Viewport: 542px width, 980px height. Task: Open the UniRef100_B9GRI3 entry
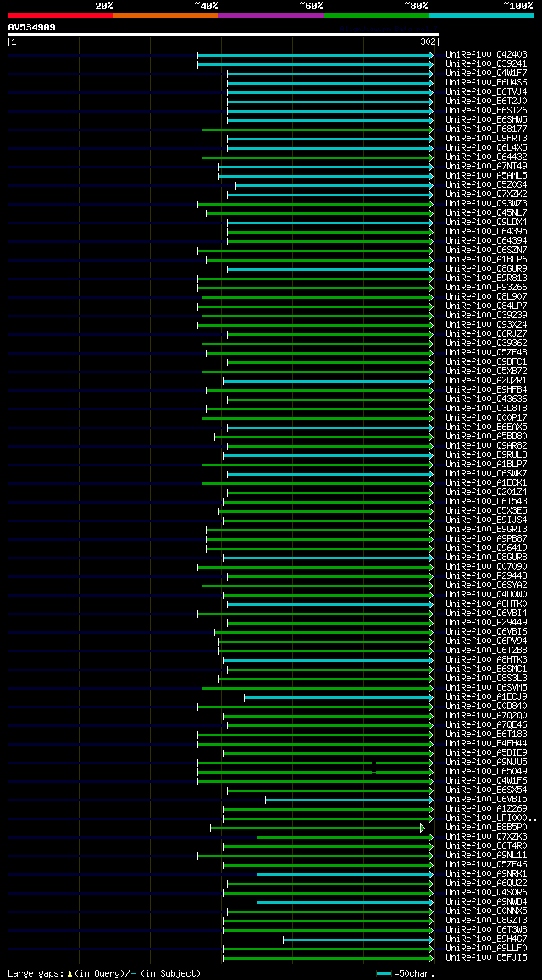[x=486, y=531]
